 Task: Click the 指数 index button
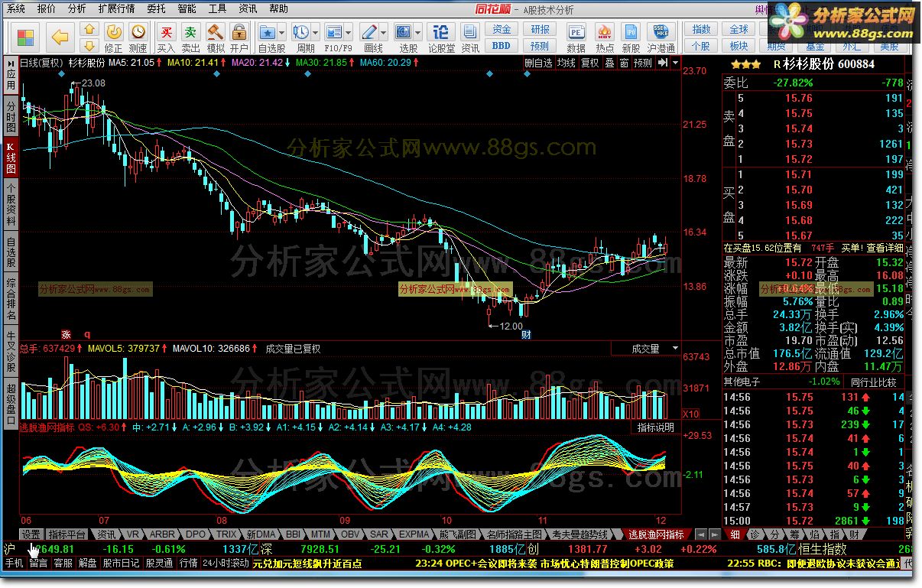pos(701,30)
